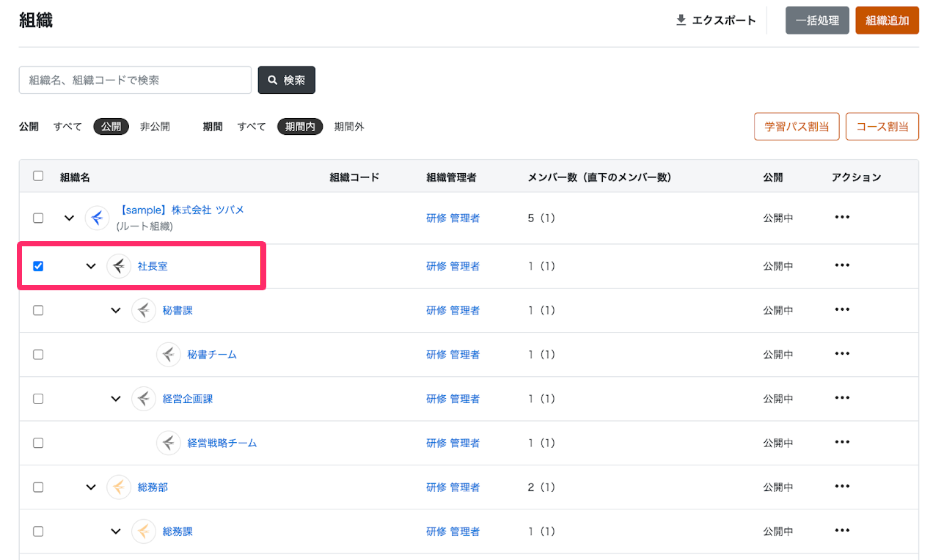The image size is (944, 560).
Task: Collapse the 【sample】株式会社 ツバメ root organization chevron
Action: tap(70, 218)
